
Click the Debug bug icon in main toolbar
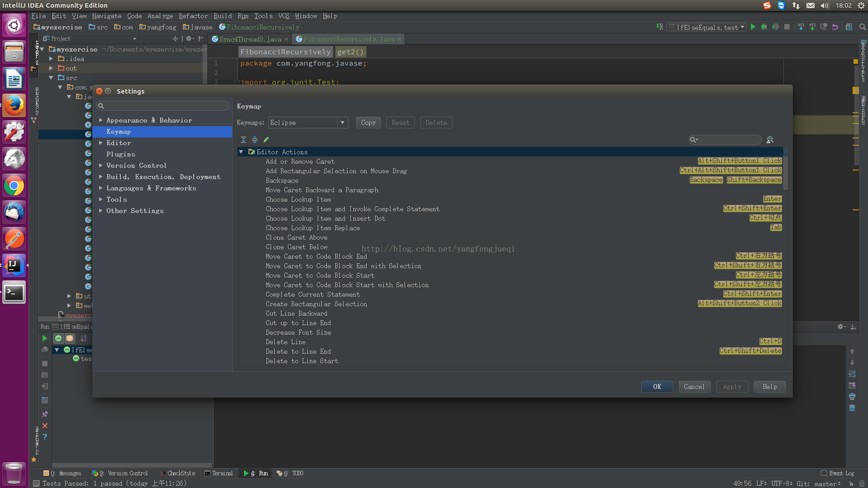click(x=764, y=27)
